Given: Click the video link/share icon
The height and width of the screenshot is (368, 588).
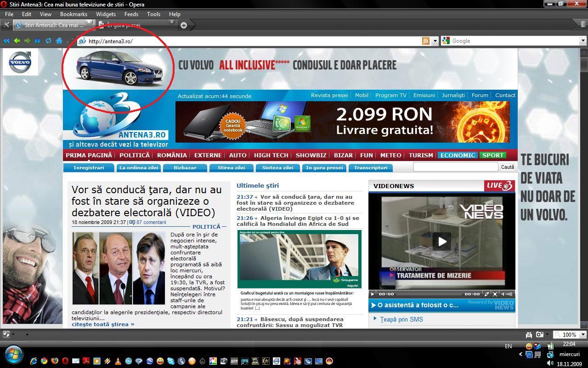Looking at the screenshot, I should coord(487,293).
